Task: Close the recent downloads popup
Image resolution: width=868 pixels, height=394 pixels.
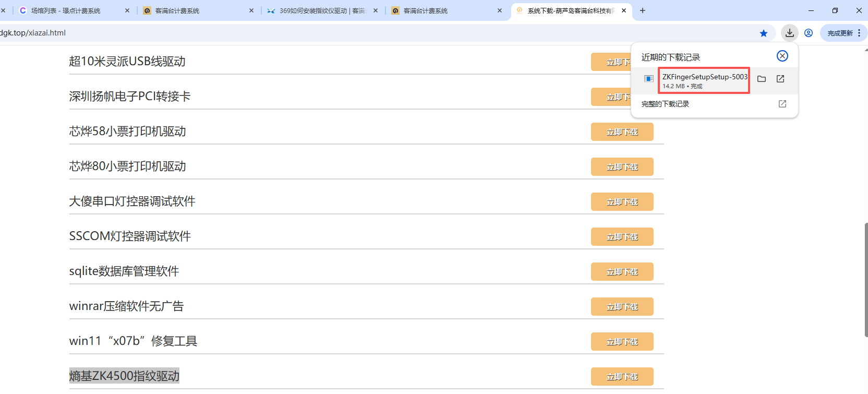Action: point(782,56)
